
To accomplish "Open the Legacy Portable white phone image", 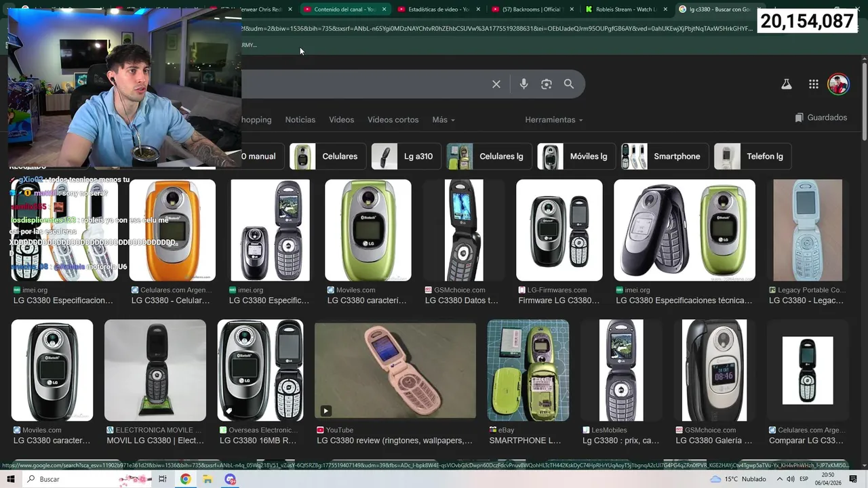I will 808,230.
